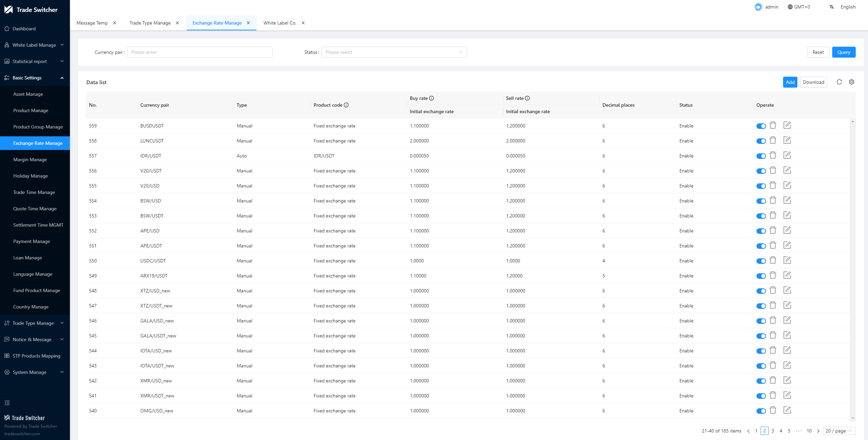Switch to the Trade Type Manage tab
Image resolution: width=868 pixels, height=440 pixels.
tap(150, 23)
